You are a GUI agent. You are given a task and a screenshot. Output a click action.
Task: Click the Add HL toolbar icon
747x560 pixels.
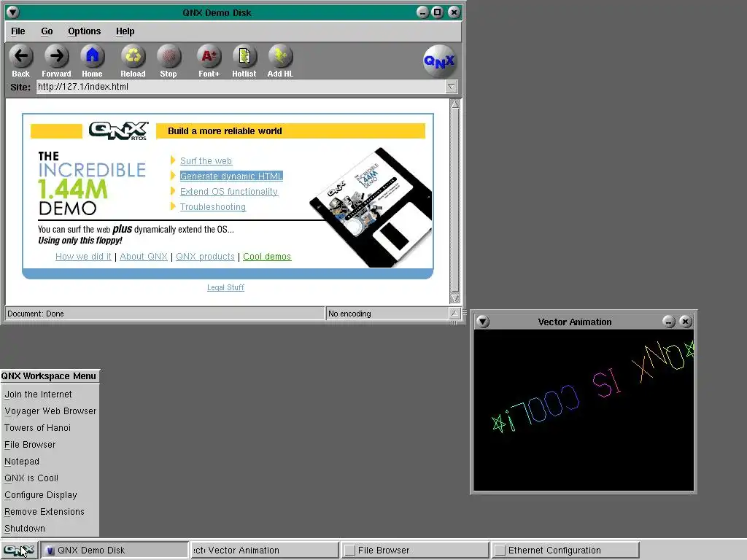(x=280, y=56)
